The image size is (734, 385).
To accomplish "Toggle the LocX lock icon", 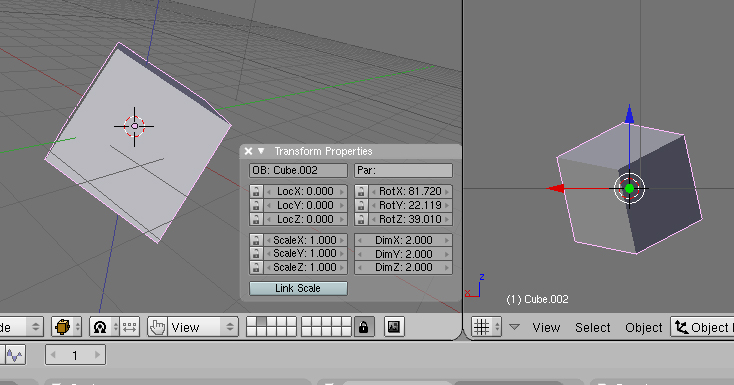I will [x=256, y=191].
